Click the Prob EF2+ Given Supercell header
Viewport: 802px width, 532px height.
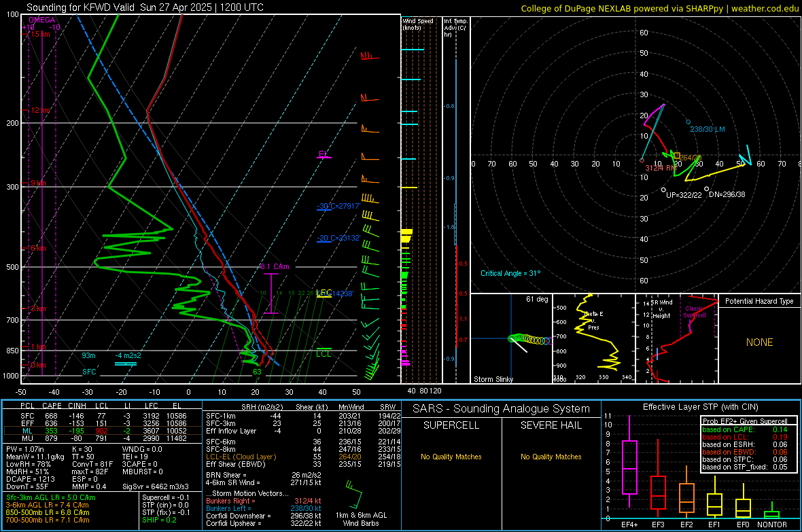tap(745, 421)
